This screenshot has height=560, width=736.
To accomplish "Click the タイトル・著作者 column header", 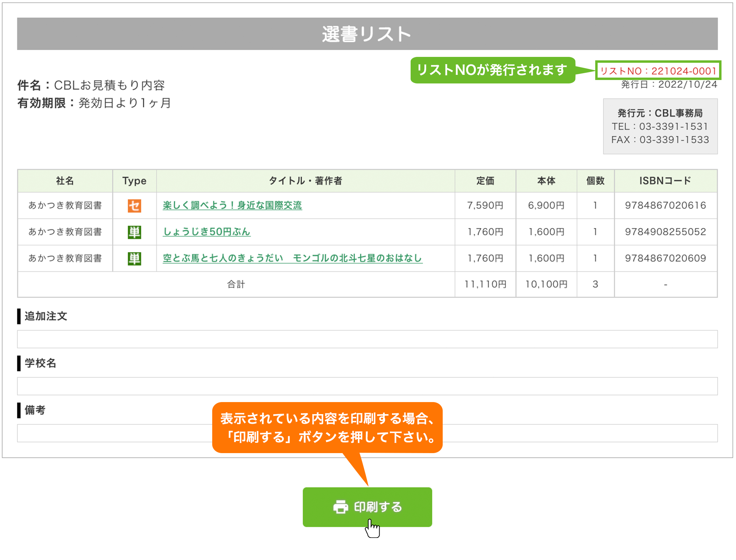I will (306, 181).
